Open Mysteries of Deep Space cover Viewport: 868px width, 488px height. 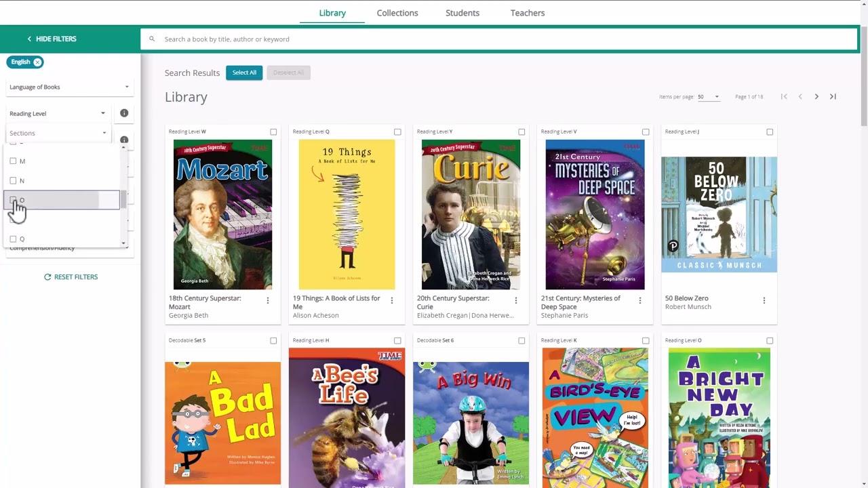[x=595, y=214]
